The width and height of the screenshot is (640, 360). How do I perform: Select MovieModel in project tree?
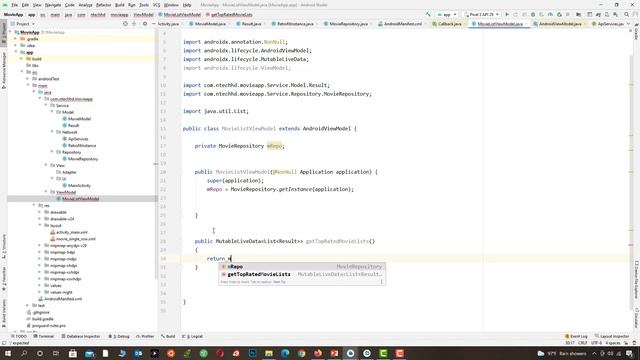tap(76, 119)
